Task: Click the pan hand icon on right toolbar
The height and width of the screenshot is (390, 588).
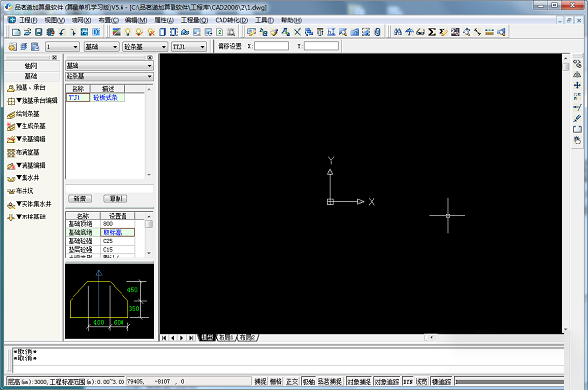Action: (577, 141)
